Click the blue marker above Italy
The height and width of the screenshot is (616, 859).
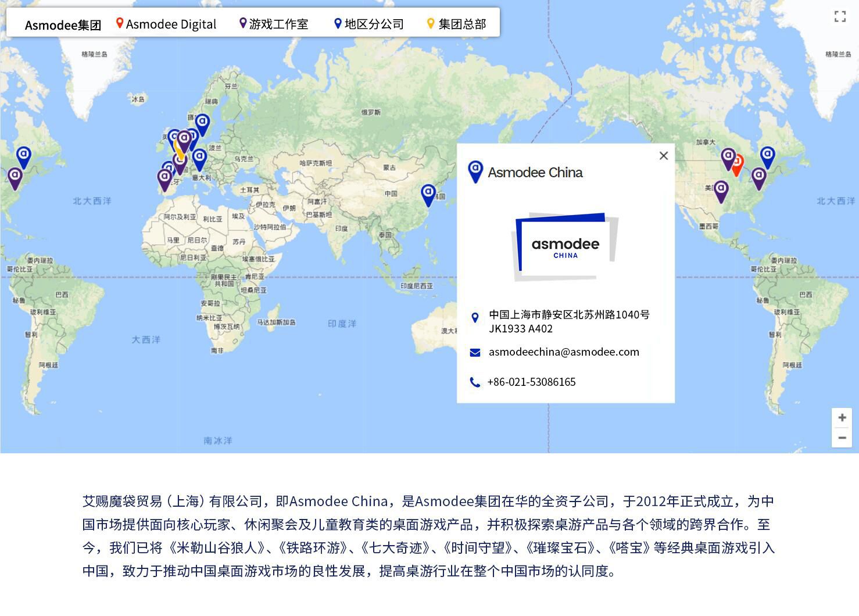(x=199, y=158)
